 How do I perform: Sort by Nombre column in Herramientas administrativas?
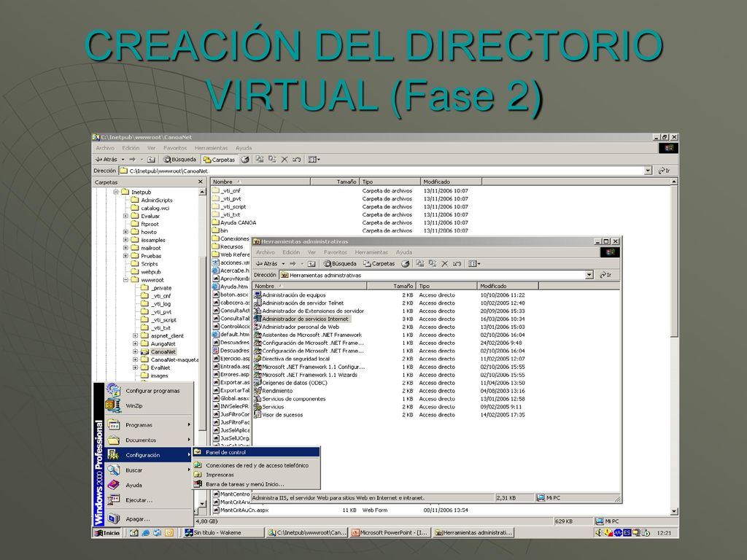309,286
